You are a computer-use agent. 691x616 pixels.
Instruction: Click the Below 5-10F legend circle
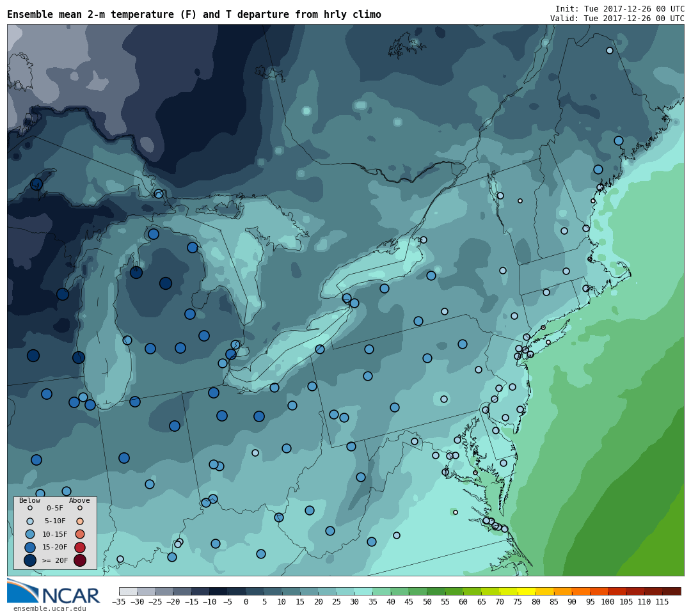click(x=30, y=521)
